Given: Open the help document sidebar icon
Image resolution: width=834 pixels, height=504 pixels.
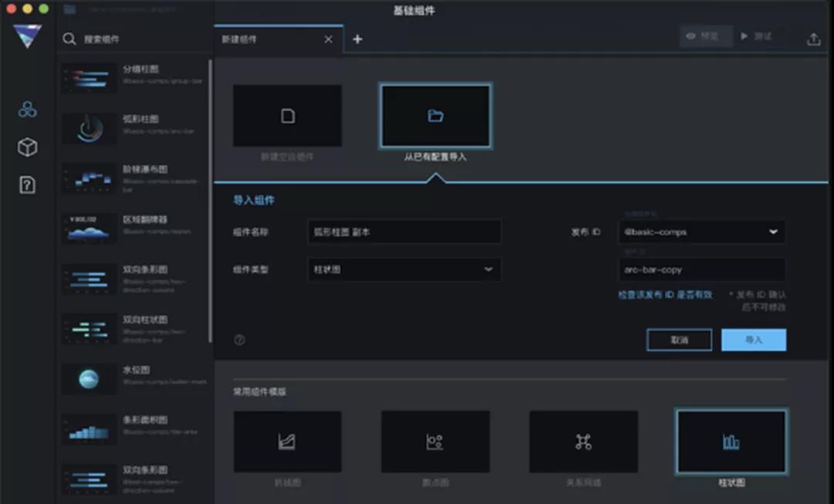Looking at the screenshot, I should [28, 184].
